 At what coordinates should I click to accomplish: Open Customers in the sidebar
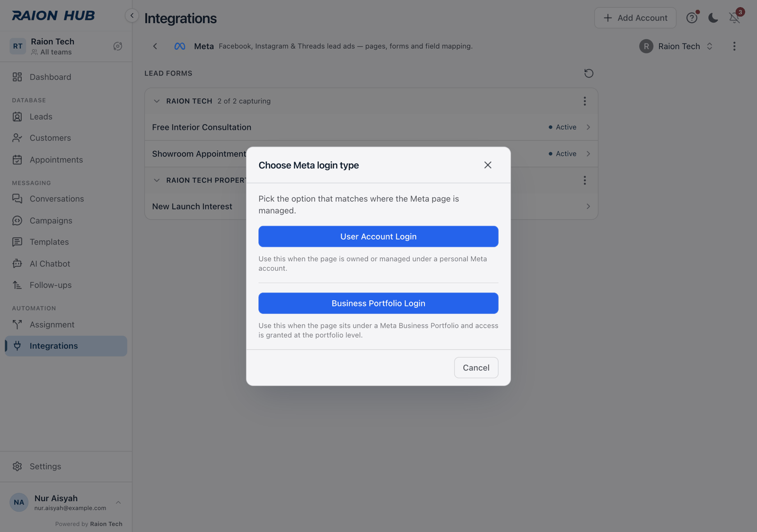[66, 138]
